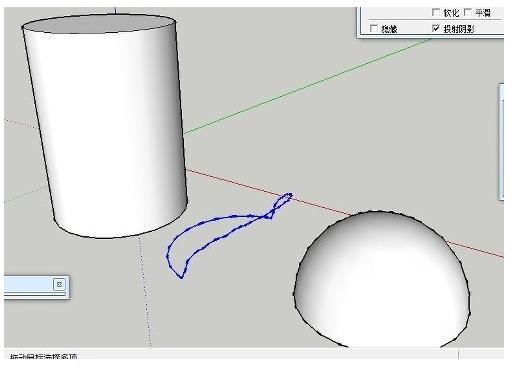
Task: Select the blue selected curve outline
Action: pos(228,235)
